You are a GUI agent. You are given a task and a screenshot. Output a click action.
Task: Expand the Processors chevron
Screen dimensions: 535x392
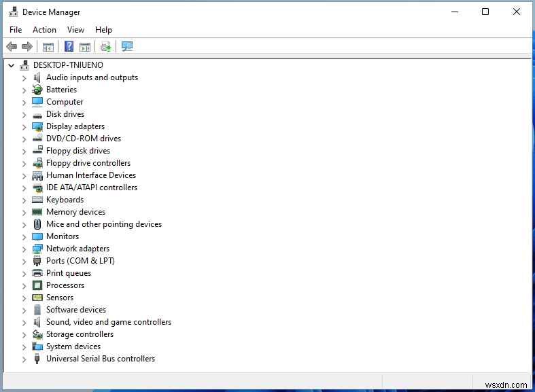(x=24, y=285)
